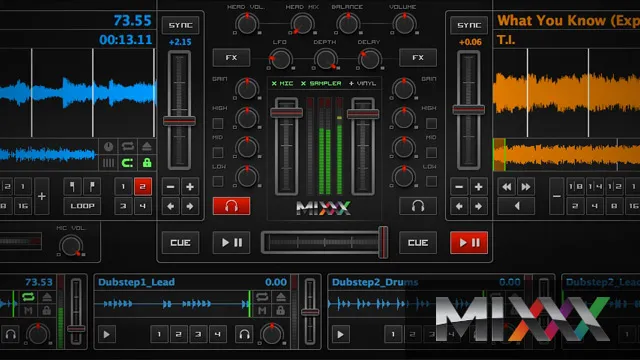This screenshot has width=640, height=360.
Task: Click the DELAY effect knob
Action: [369, 60]
